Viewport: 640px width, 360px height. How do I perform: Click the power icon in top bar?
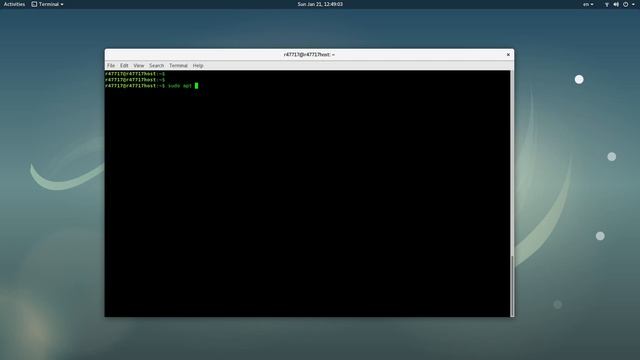625,4
